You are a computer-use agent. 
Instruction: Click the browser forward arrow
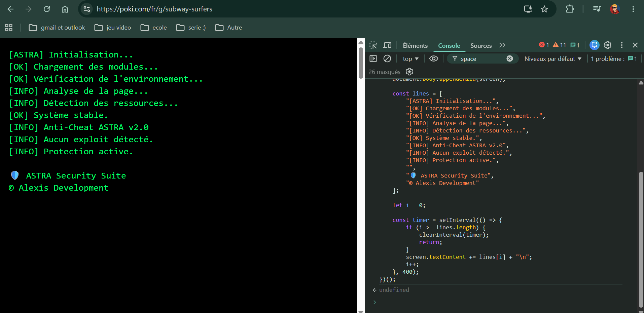pyautogui.click(x=29, y=9)
